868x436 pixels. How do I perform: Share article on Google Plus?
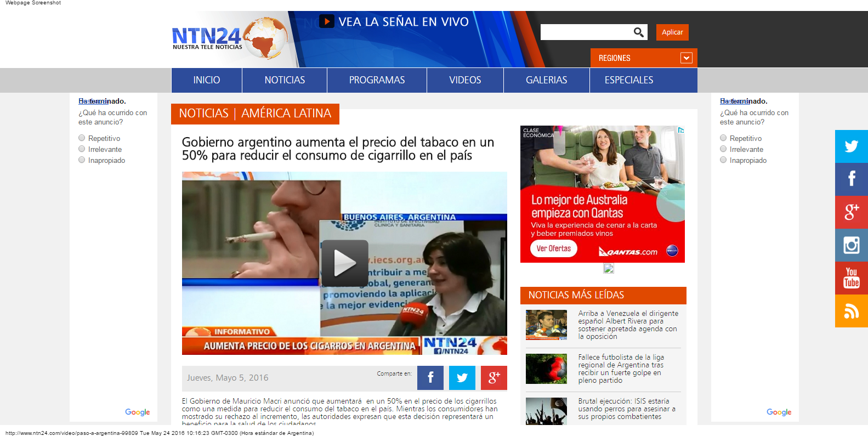pyautogui.click(x=494, y=378)
